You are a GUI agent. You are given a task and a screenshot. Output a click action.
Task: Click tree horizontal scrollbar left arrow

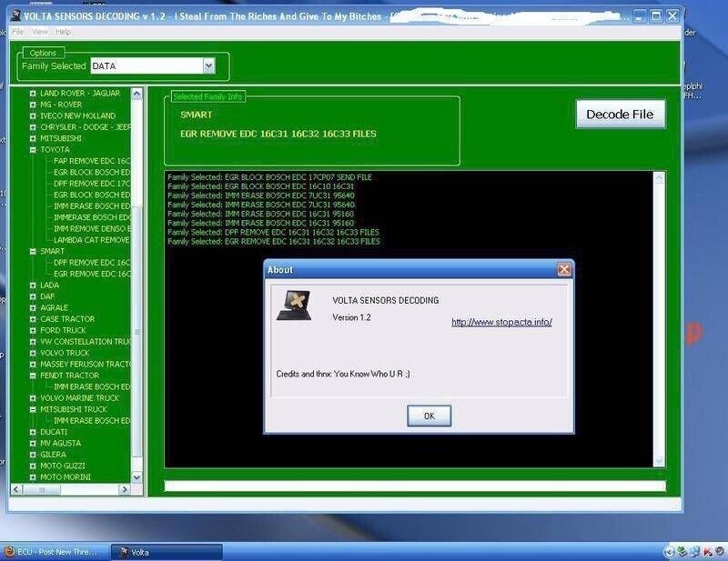click(x=16, y=489)
